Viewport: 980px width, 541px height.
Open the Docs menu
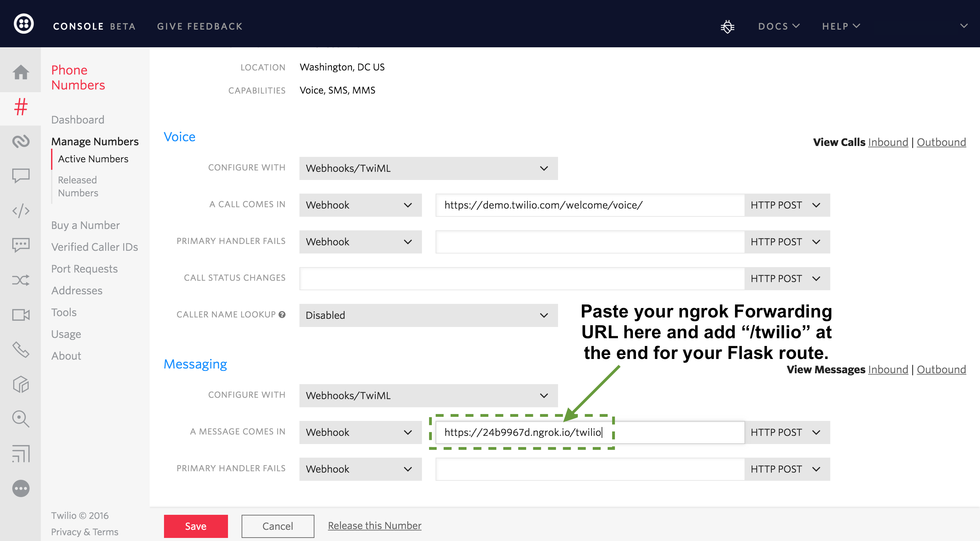(x=778, y=26)
